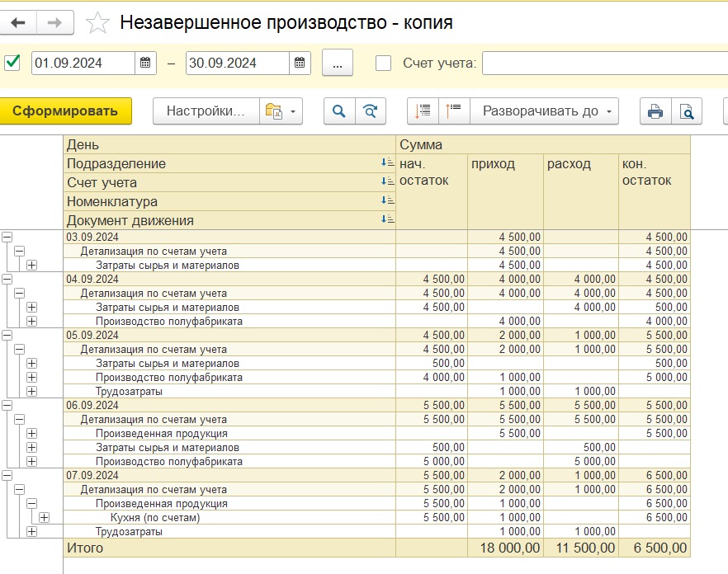Image resolution: width=728 pixels, height=574 pixels.
Task: Expand the Кухня (по счетам) row
Action: 44,517
